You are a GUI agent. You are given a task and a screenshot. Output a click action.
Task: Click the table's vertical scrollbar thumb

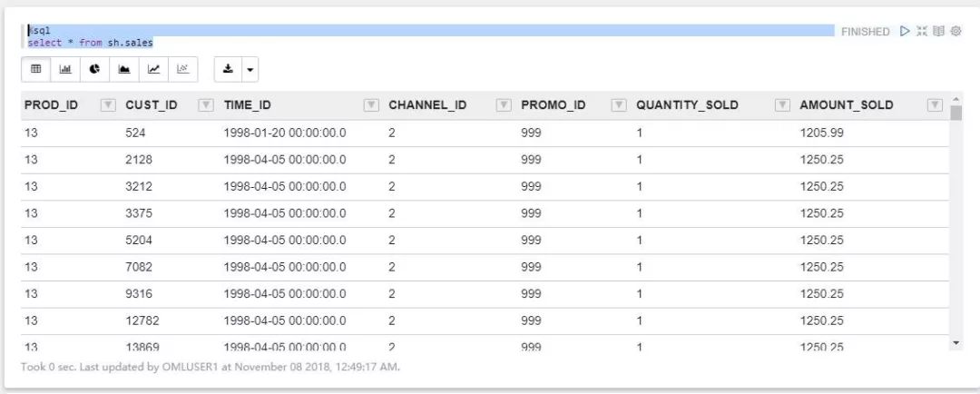click(955, 113)
